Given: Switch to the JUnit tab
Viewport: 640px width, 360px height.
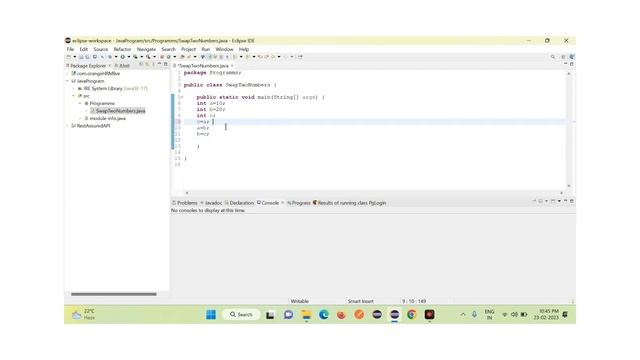Looking at the screenshot, I should pos(122,65).
